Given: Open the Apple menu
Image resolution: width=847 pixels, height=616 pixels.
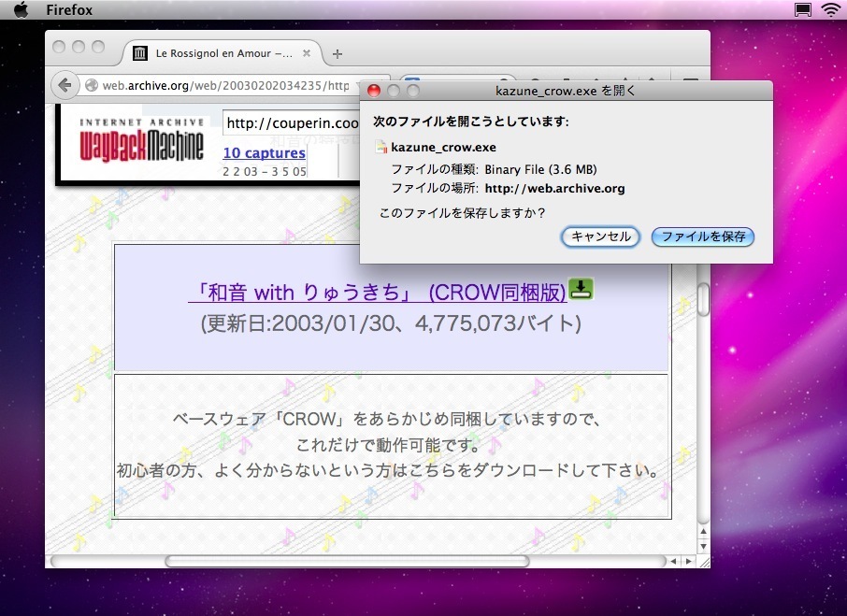Looking at the screenshot, I should pyautogui.click(x=22, y=10).
